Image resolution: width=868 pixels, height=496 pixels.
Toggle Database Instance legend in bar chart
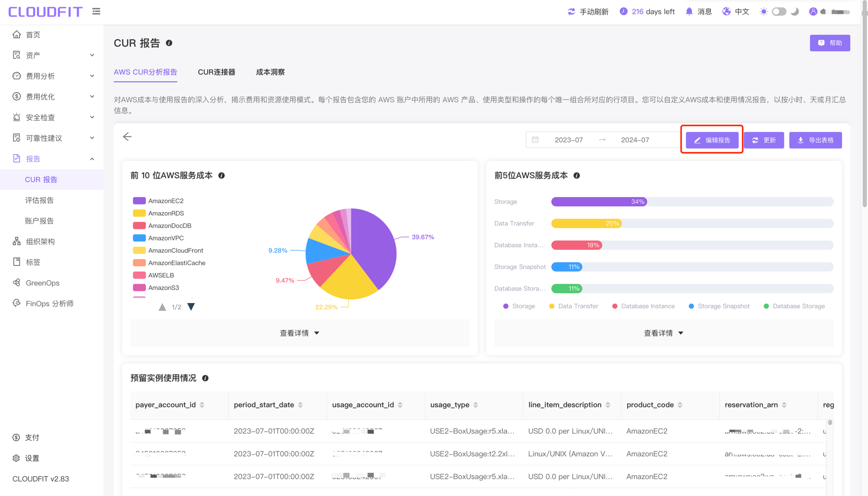(643, 306)
